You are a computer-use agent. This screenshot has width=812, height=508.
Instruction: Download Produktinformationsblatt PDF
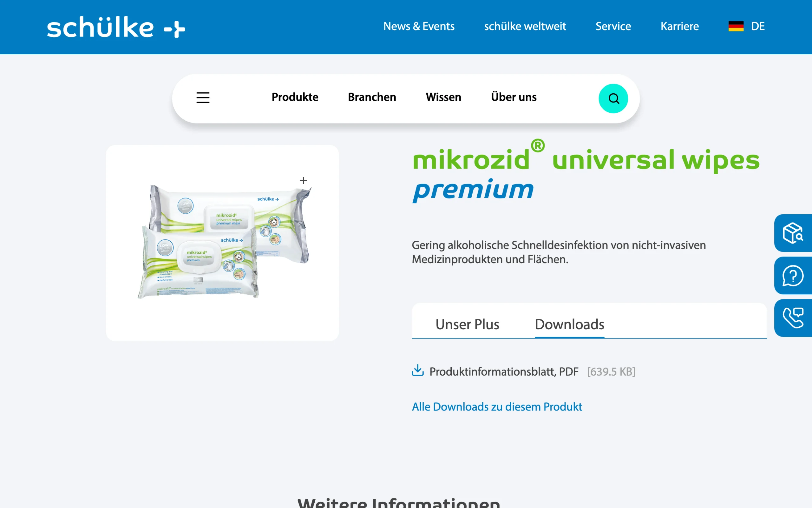[x=504, y=371]
